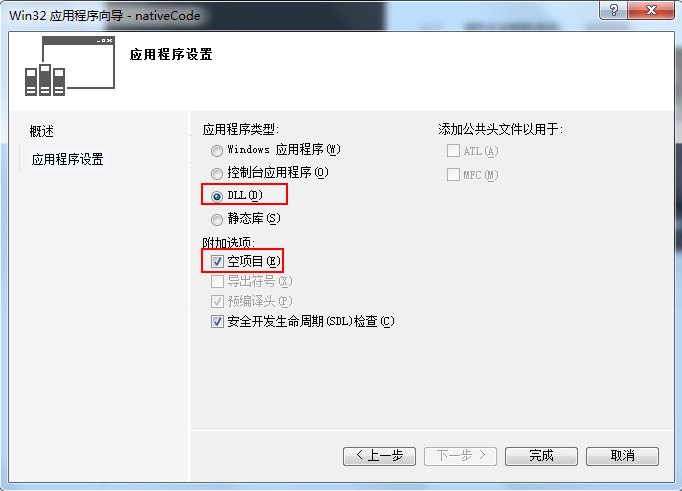
Task: Click 取消 to cancel the wizard
Action: (x=622, y=456)
